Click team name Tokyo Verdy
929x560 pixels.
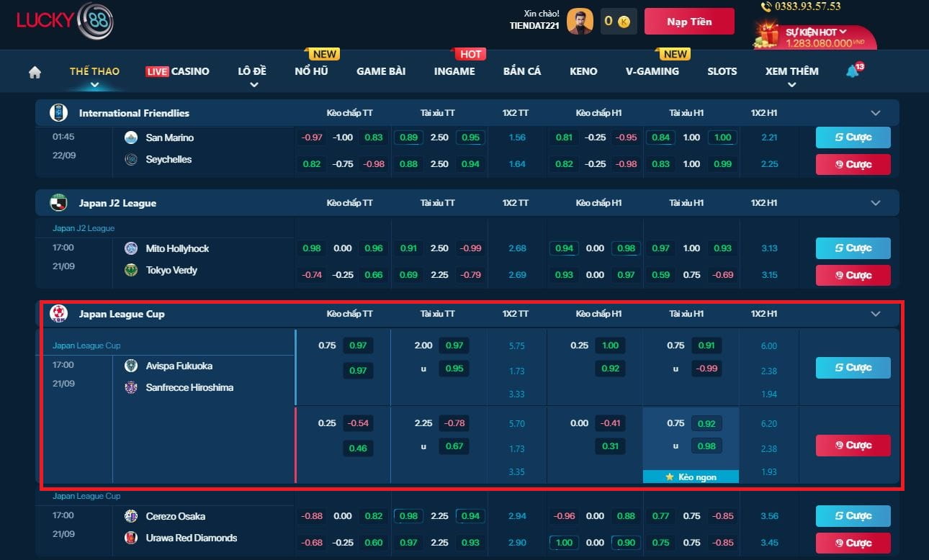point(171,270)
